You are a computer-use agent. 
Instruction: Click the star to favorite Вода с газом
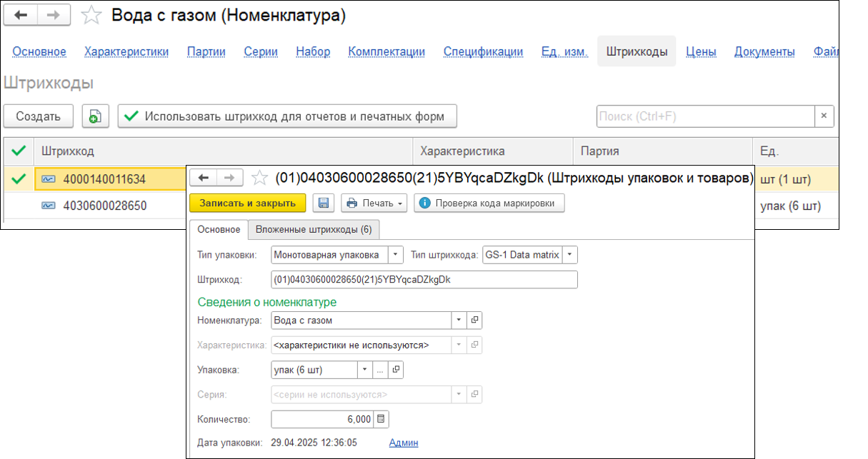pyautogui.click(x=91, y=16)
